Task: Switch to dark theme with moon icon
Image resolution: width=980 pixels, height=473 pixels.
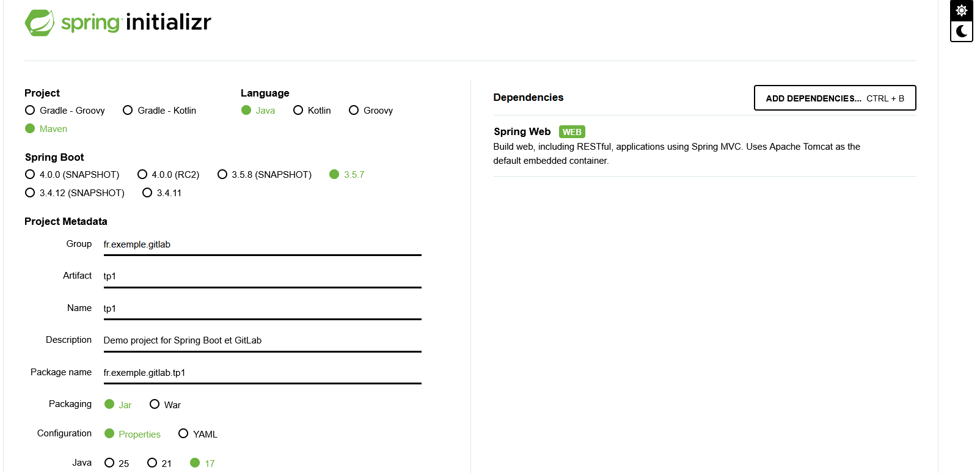Action: pyautogui.click(x=961, y=31)
